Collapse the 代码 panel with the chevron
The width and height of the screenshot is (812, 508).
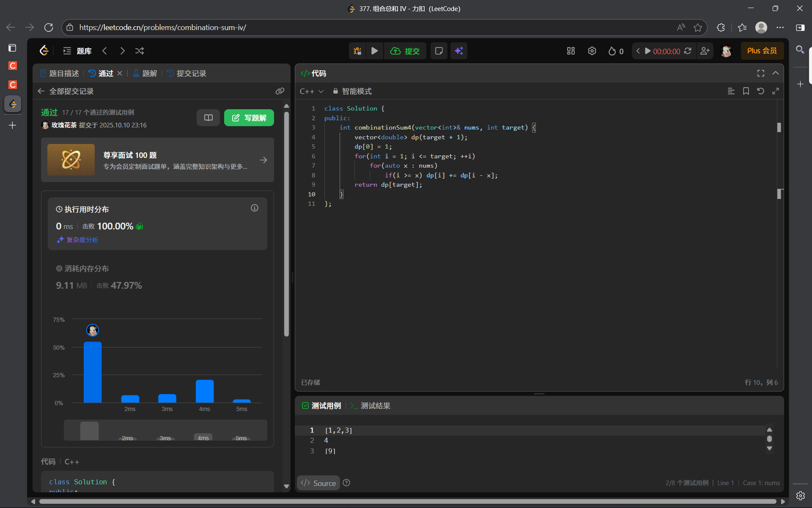pyautogui.click(x=775, y=73)
